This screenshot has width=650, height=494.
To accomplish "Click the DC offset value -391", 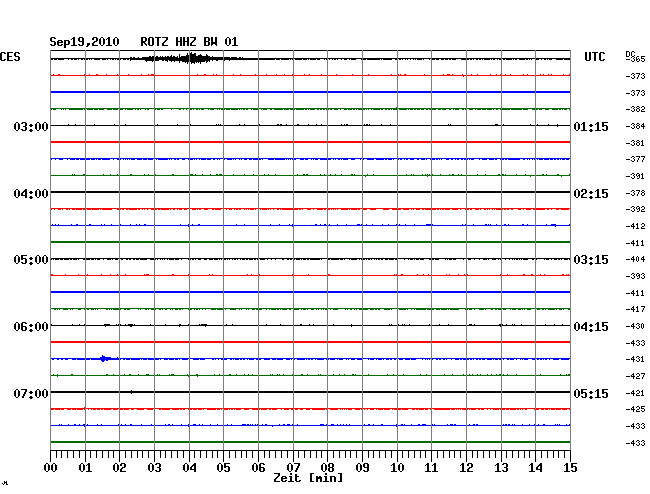I will pyautogui.click(x=635, y=176).
